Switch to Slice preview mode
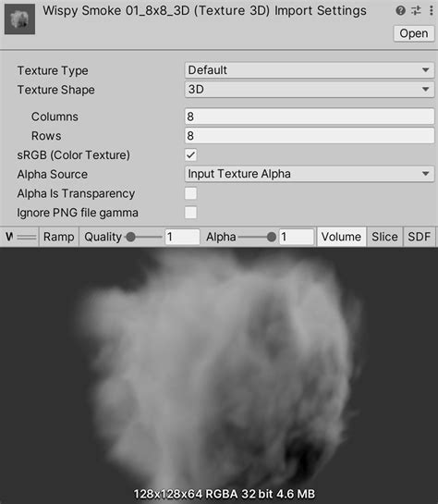The image size is (438, 504). 384,237
